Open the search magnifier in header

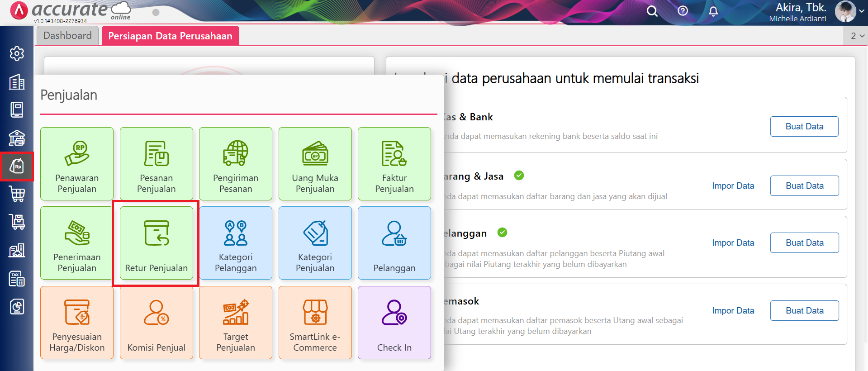coord(652,11)
